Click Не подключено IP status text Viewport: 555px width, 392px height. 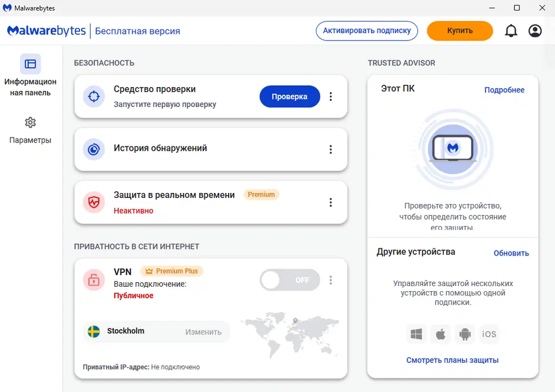coord(175,367)
